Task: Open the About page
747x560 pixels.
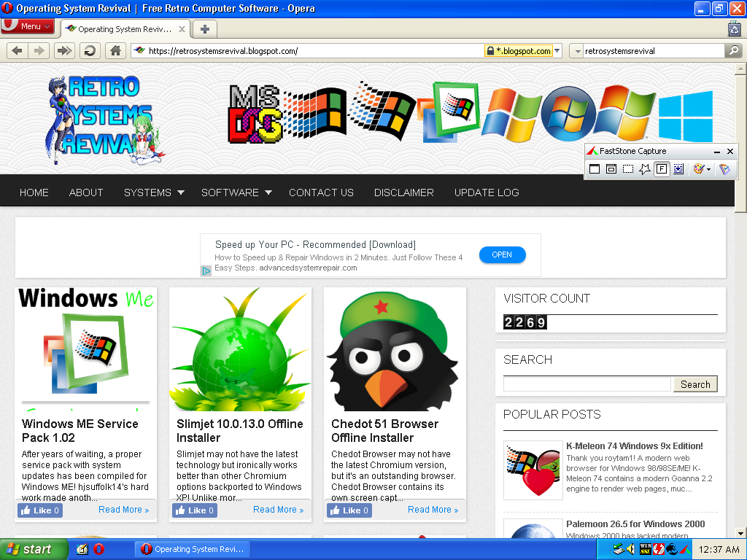Action: [x=86, y=192]
